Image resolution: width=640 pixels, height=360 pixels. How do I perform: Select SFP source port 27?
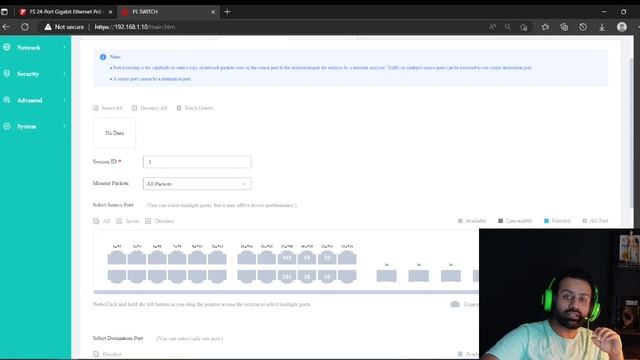click(451, 276)
